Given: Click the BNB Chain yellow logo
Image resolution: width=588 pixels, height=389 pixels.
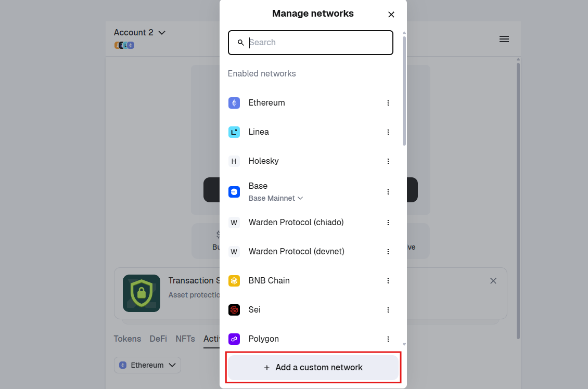Looking at the screenshot, I should (234, 280).
